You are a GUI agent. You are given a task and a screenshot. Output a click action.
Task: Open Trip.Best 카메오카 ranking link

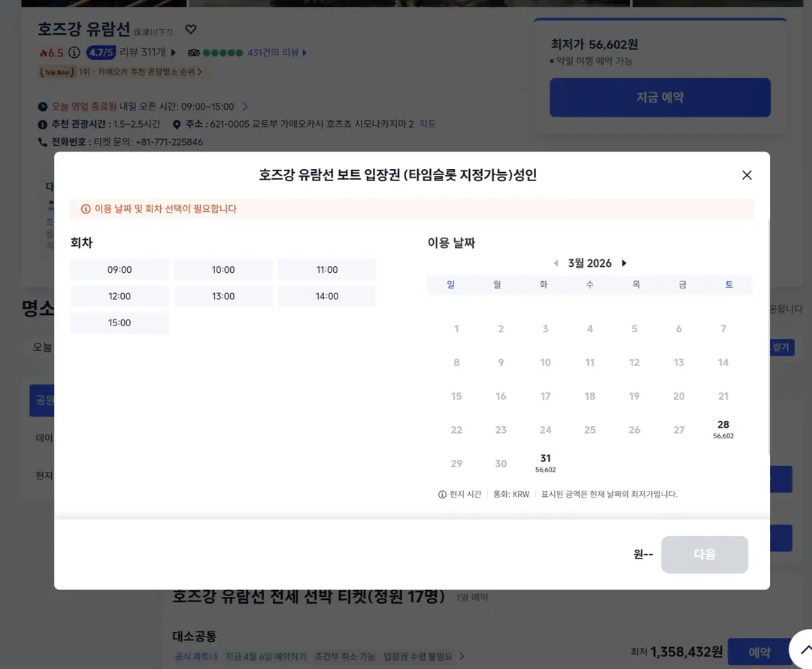click(x=120, y=72)
